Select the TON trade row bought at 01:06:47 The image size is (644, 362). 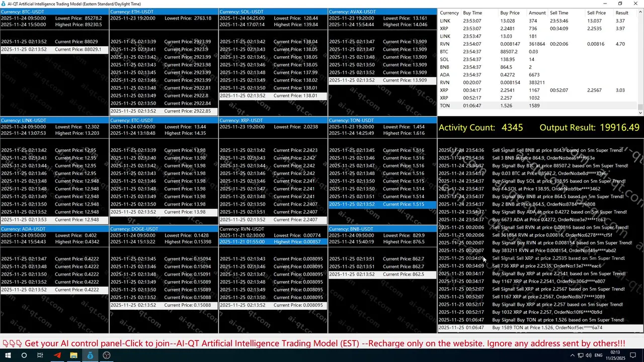tap(537, 106)
